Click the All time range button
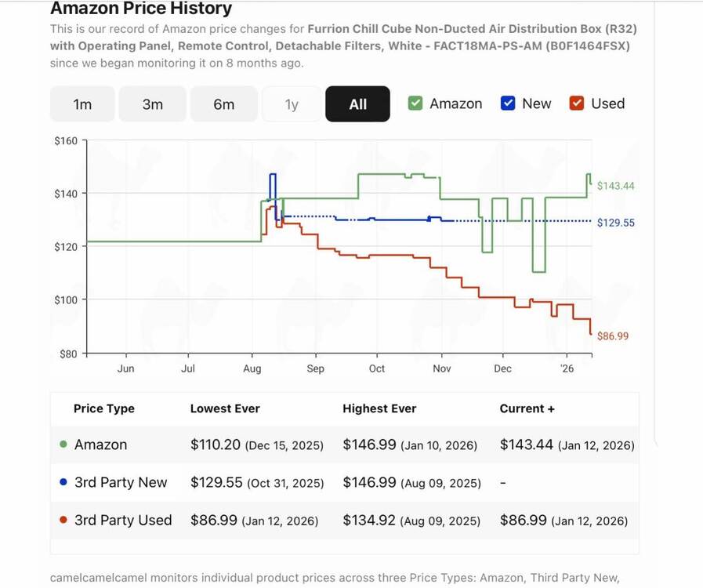This screenshot has height=588, width=703. pyautogui.click(x=357, y=104)
